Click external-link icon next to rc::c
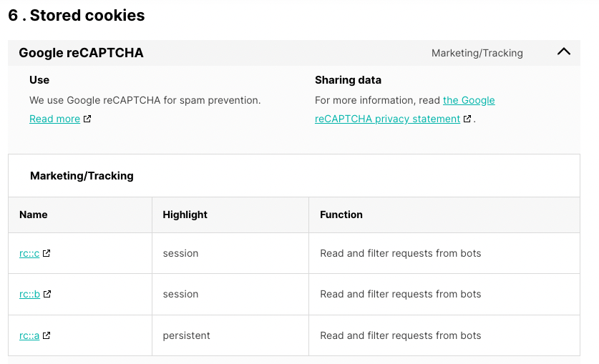The height and width of the screenshot is (364, 599). tap(47, 253)
